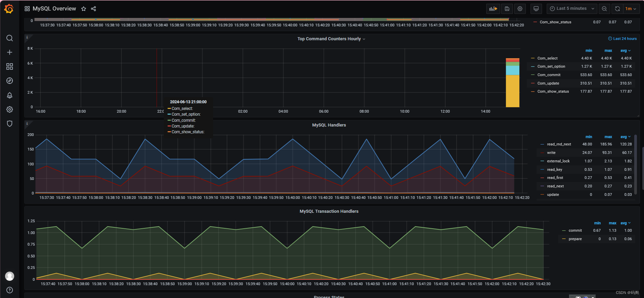This screenshot has width=644, height=298.
Task: Click the Create plus icon in sidebar
Action: pos(9,52)
